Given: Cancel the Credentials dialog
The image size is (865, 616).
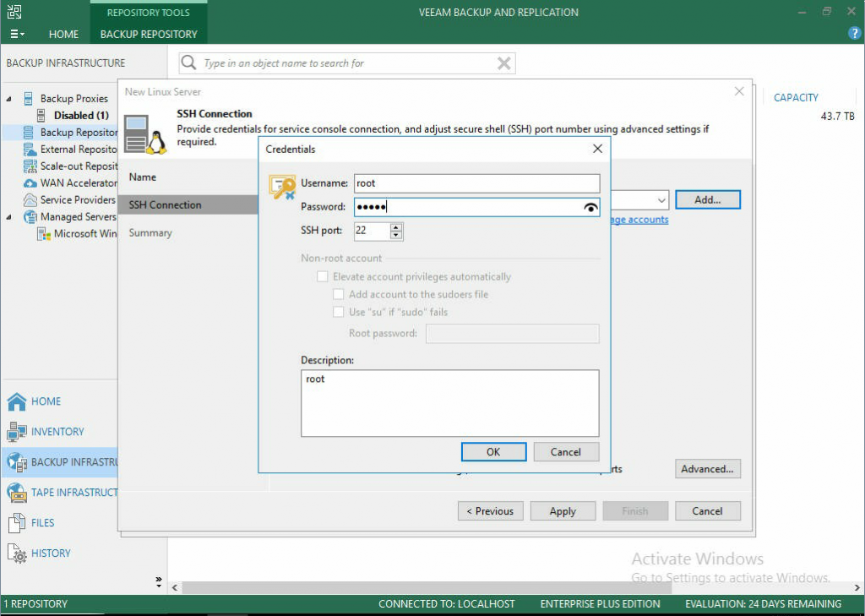Looking at the screenshot, I should click(565, 451).
